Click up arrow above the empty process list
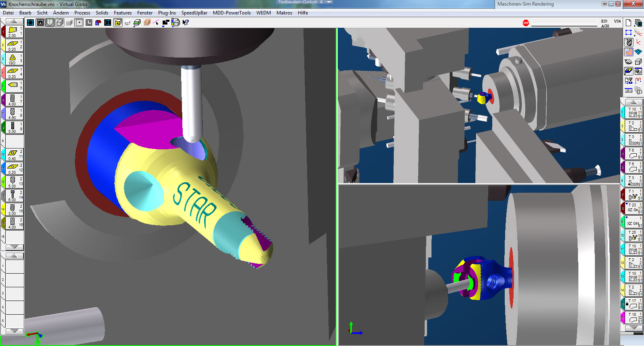644x346 pixels. click(14, 256)
